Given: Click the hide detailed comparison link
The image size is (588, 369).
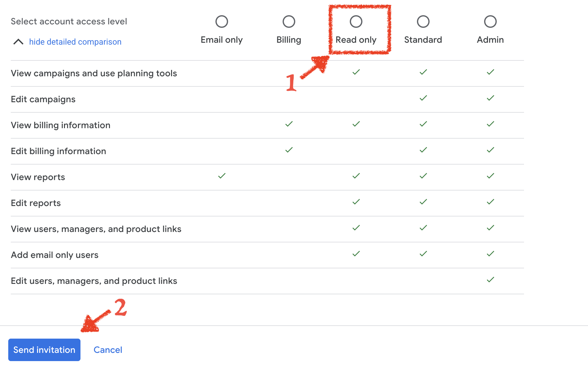Looking at the screenshot, I should pyautogui.click(x=75, y=42).
